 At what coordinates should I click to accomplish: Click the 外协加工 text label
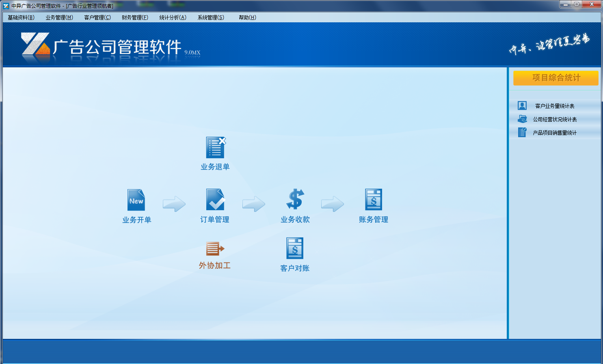(215, 265)
